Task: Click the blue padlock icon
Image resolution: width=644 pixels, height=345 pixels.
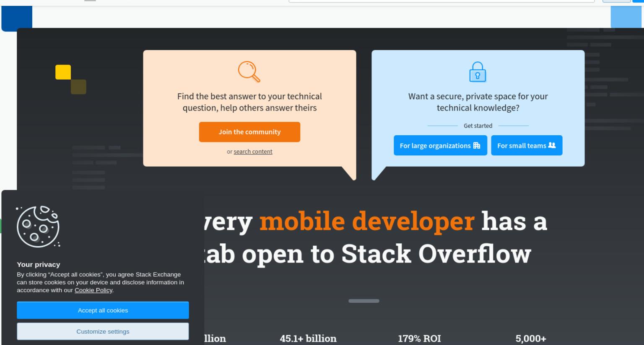Action: tap(478, 72)
